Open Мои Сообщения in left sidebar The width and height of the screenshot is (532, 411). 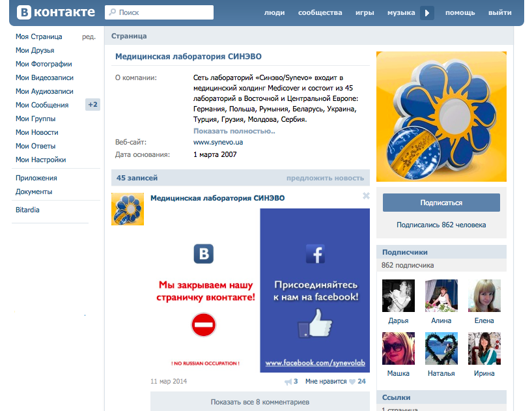[42, 105]
